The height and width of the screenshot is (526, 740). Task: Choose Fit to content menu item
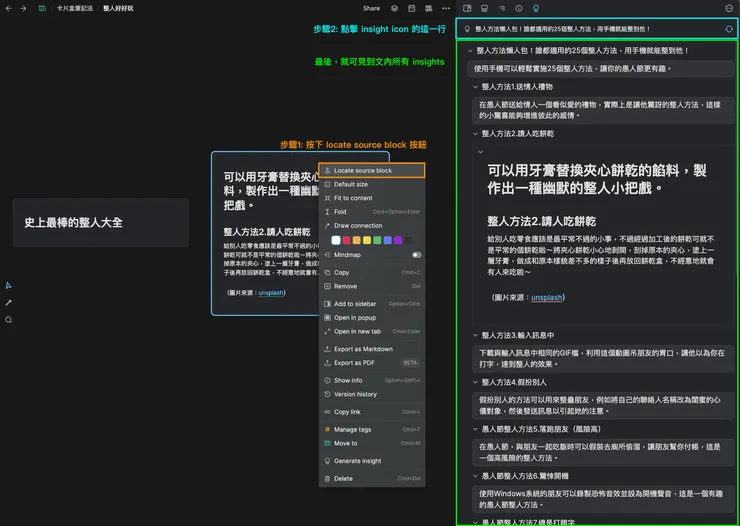point(372,198)
